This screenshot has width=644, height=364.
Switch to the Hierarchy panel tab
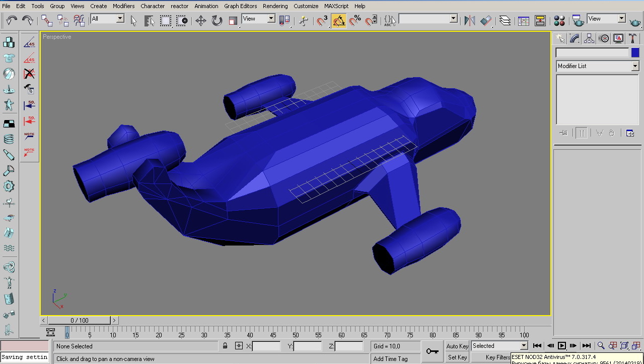[589, 38]
